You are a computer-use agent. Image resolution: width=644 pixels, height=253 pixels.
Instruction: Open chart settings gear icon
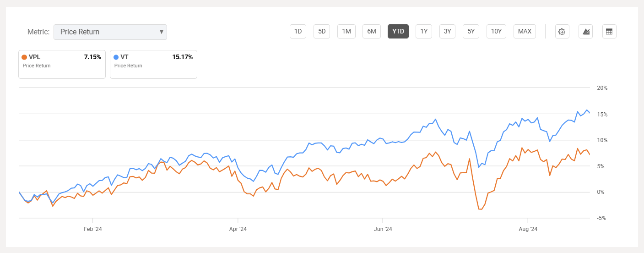[562, 32]
